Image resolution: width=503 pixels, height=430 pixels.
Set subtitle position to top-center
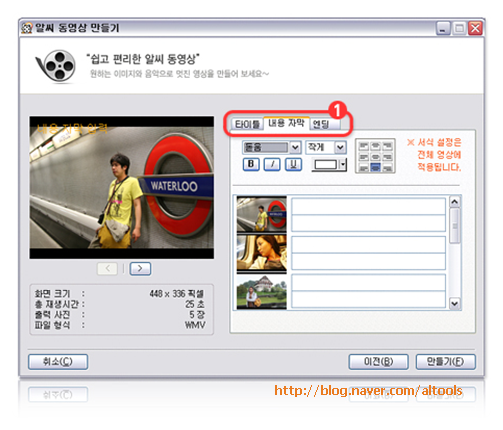(x=375, y=146)
